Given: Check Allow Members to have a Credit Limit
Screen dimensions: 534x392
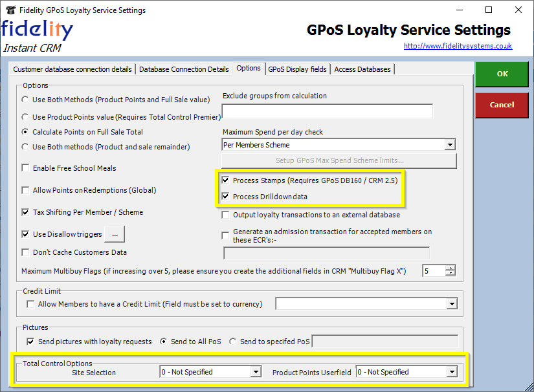Looking at the screenshot, I should coord(30,304).
